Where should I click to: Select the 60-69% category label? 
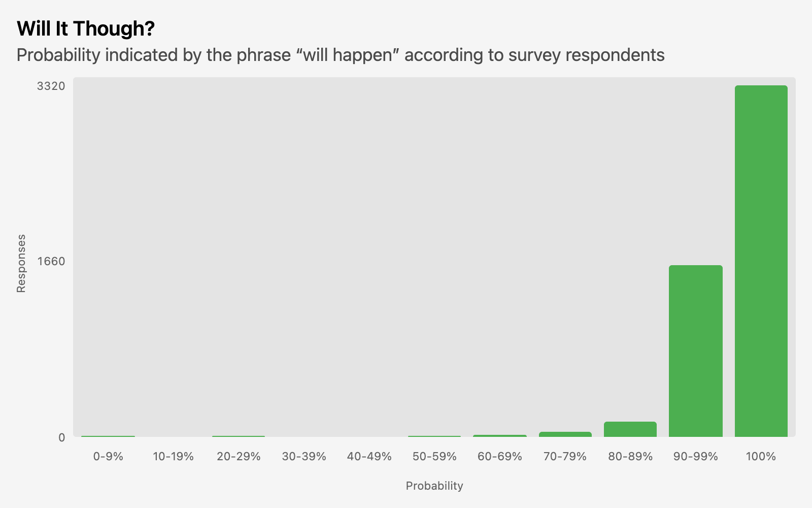[x=499, y=457]
